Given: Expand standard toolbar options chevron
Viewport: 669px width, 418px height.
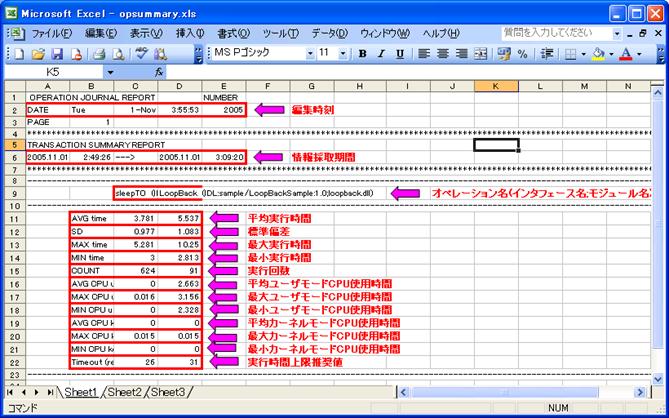Looking at the screenshot, I should pos(198,54).
